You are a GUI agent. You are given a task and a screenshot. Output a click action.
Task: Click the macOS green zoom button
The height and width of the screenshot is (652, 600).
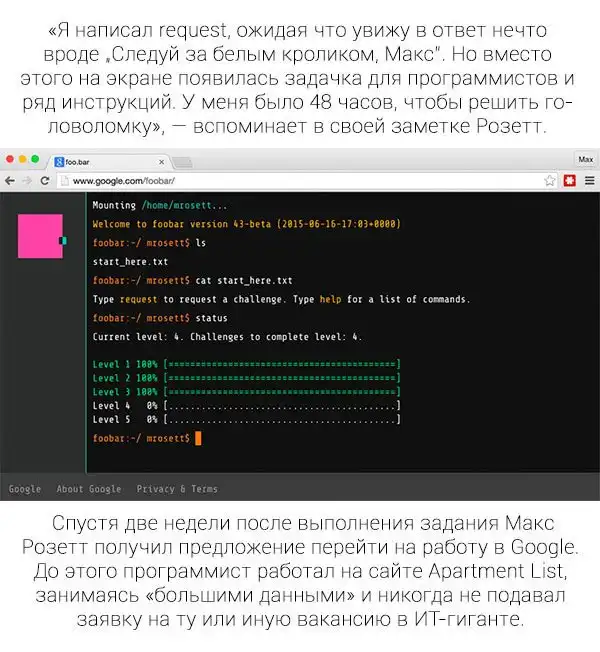pyautogui.click(x=35, y=159)
